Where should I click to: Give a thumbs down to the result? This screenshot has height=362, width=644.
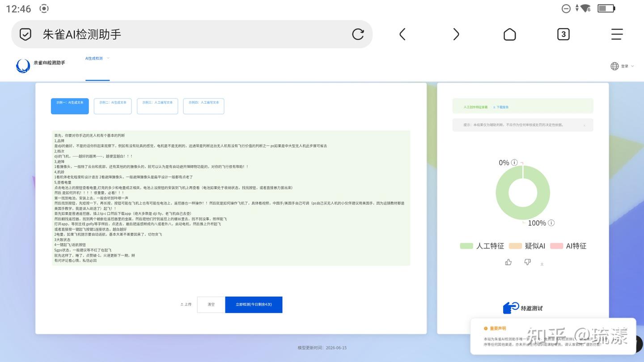click(x=527, y=262)
